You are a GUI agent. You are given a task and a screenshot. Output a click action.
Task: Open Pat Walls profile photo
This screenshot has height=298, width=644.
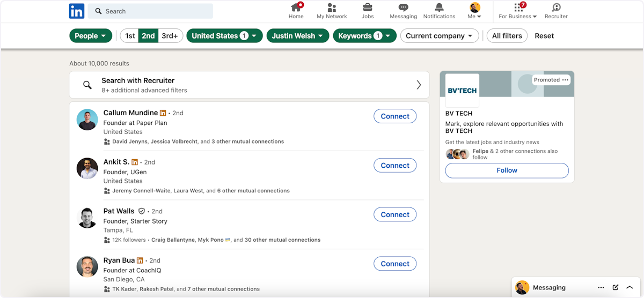tap(87, 218)
